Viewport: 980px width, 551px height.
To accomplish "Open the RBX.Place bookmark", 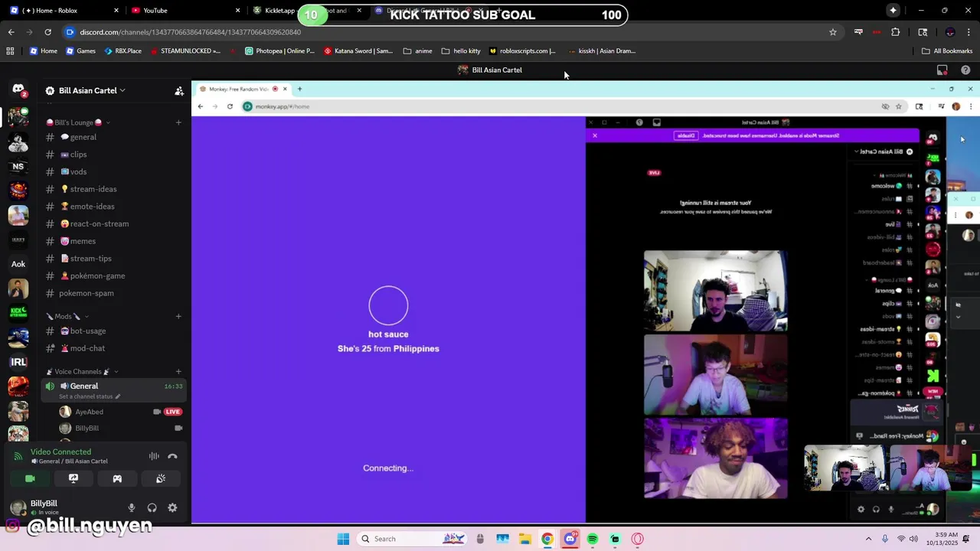I will [122, 51].
